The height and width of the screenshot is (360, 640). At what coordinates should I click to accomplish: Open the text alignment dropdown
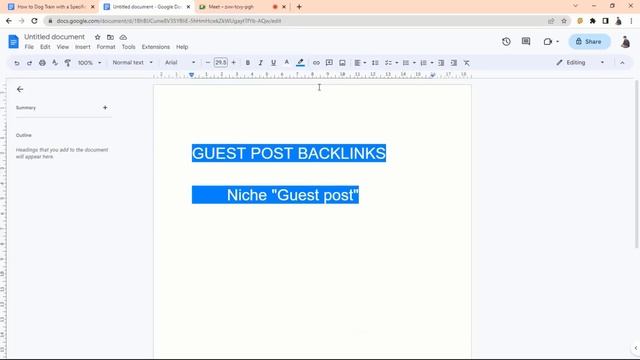(360, 63)
